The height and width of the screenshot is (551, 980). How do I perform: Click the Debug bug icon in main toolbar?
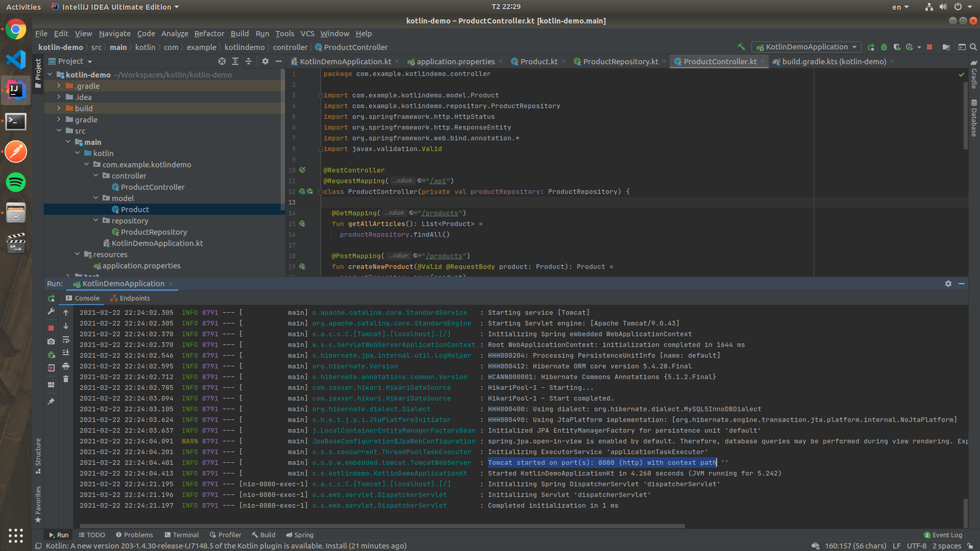click(884, 47)
